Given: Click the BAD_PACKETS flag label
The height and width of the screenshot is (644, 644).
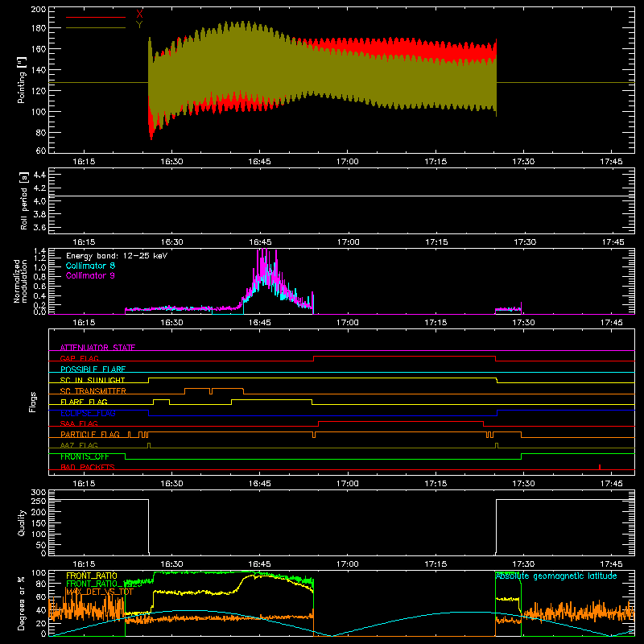Looking at the screenshot, I should pyautogui.click(x=88, y=467).
